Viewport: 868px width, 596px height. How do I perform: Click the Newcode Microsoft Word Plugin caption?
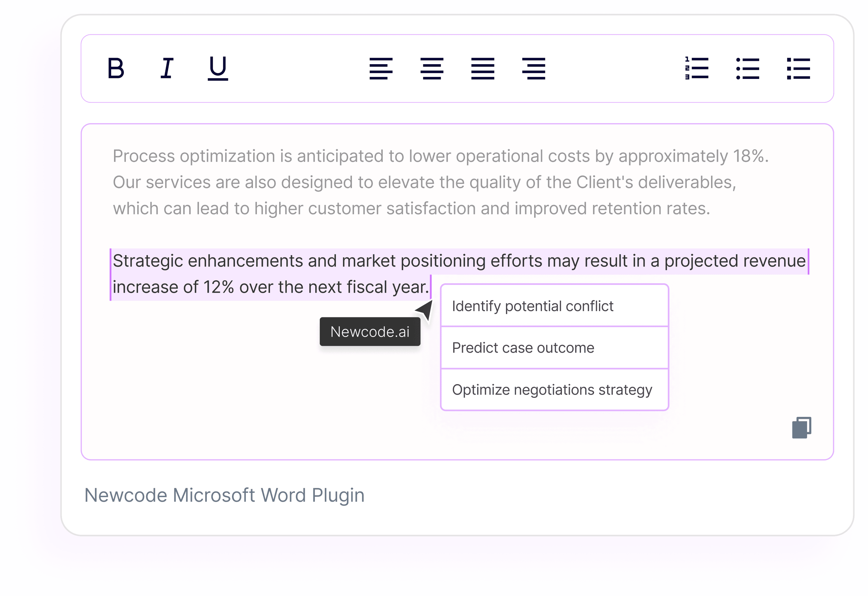(224, 495)
